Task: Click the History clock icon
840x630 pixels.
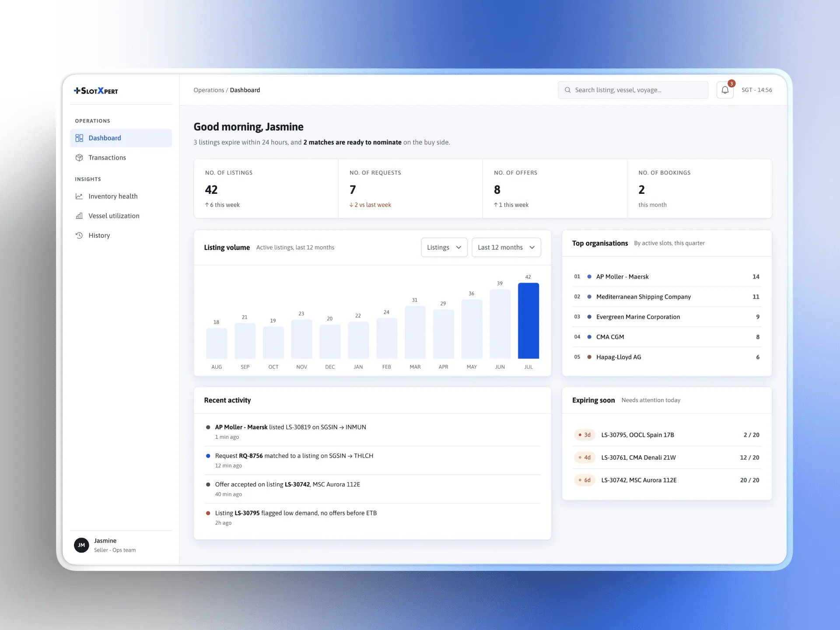Action: [79, 235]
